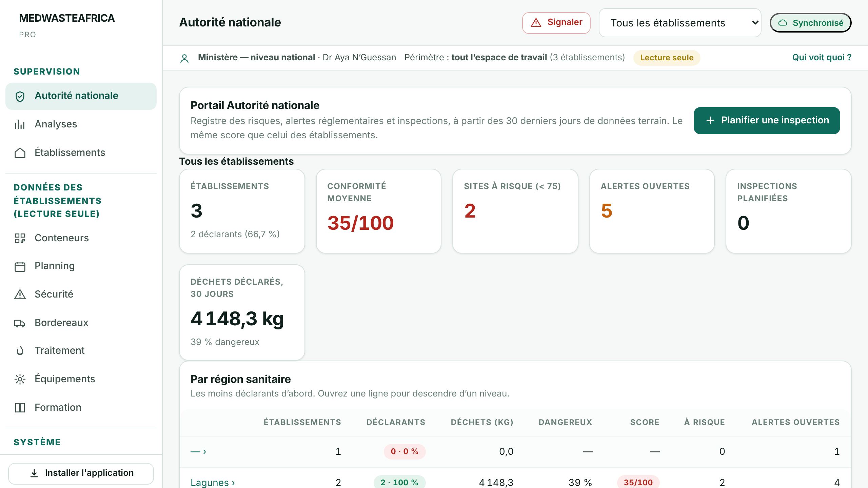868x488 pixels.
Task: Click the shield icon beside Autorité nationale
Action: tap(20, 96)
